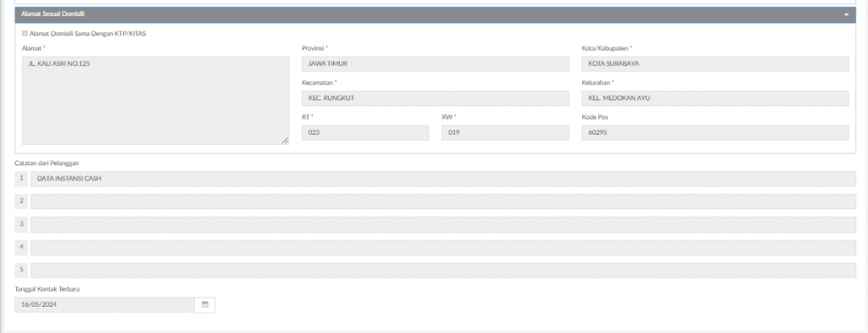Click the Alamat Sesuai Domisili header title
This screenshot has width=868, height=333.
pyautogui.click(x=53, y=14)
